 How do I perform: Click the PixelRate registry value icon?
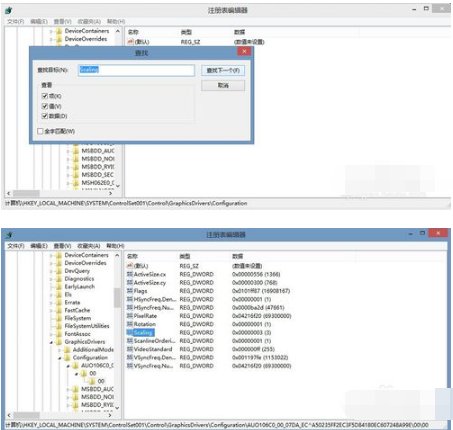point(130,316)
